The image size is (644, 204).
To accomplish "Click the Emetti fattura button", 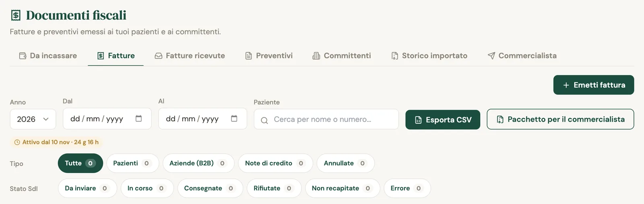I will pos(594,85).
